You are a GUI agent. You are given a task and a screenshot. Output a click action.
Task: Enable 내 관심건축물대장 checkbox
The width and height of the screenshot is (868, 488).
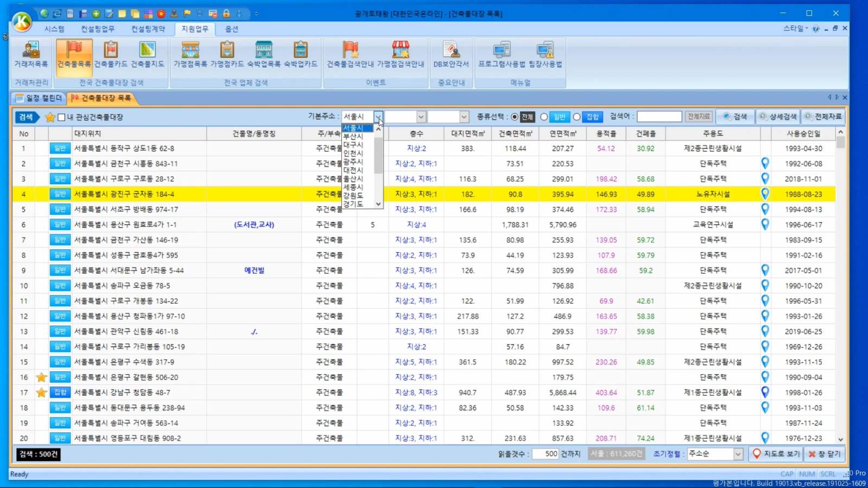tap(62, 117)
